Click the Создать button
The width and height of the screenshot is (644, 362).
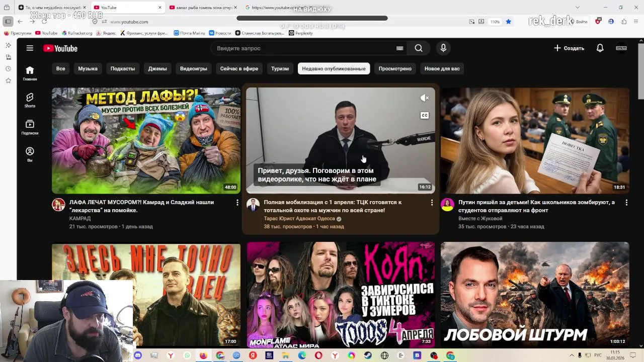[x=569, y=48]
